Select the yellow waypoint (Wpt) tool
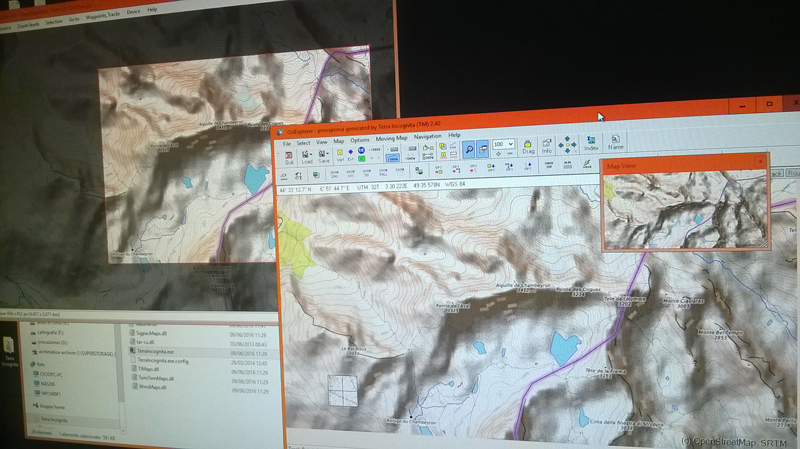This screenshot has width=800, height=449. pos(340,153)
